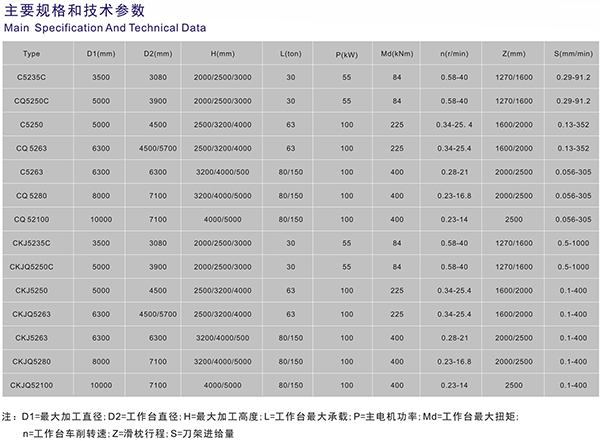Viewport: 600px width, 441px height.
Task: Click footnote text 'D1=最大加工直径'
Action: coord(62,416)
